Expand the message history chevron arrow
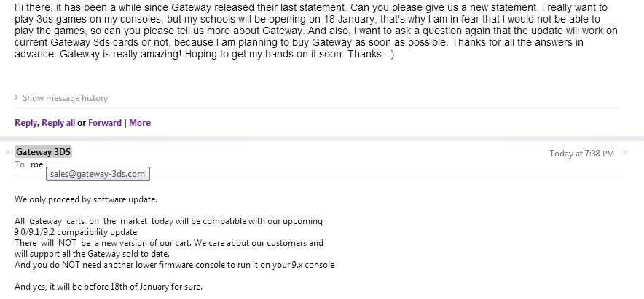The height and width of the screenshot is (299, 644). [x=17, y=98]
